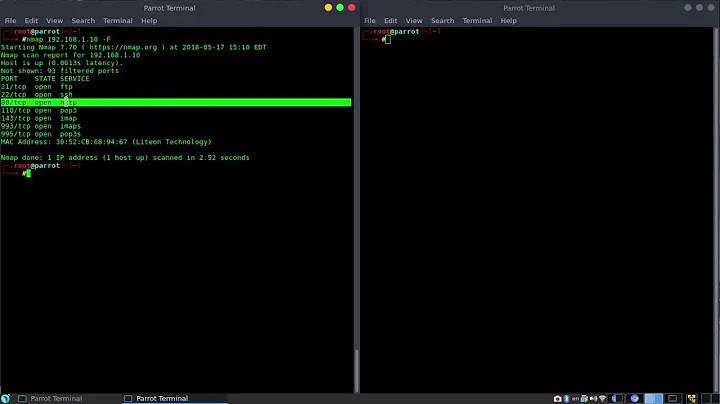Maximize the left terminal with green button

[x=340, y=7]
